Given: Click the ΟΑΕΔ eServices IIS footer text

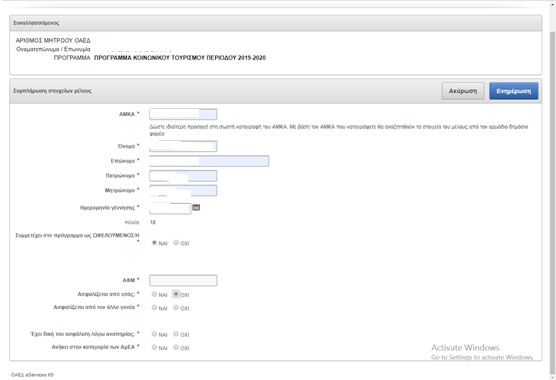Looking at the screenshot, I should pyautogui.click(x=32, y=375).
